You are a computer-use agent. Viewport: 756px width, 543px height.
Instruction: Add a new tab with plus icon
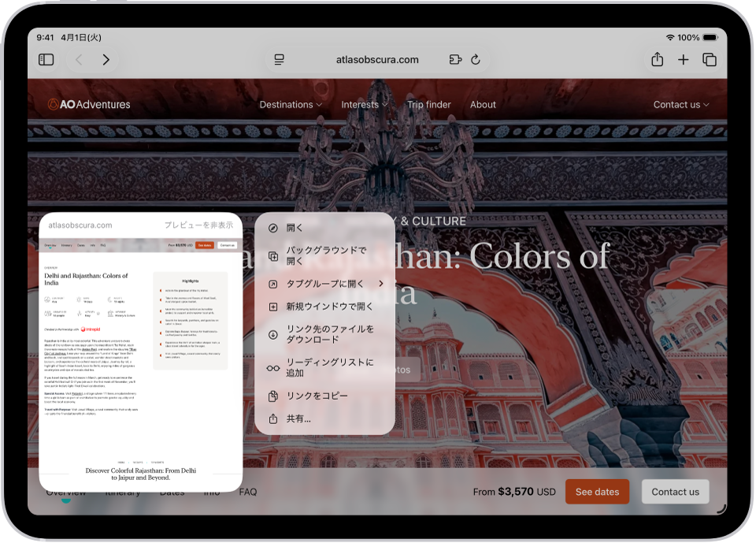[684, 59]
